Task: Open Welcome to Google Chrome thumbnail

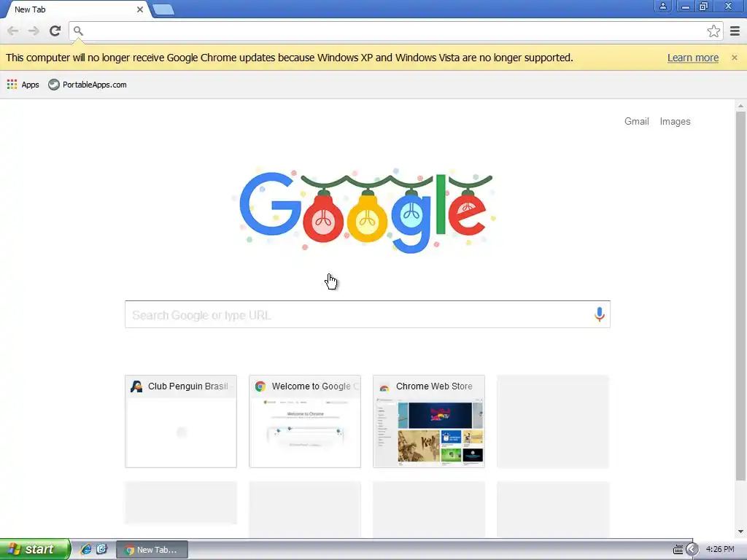Action: point(305,421)
